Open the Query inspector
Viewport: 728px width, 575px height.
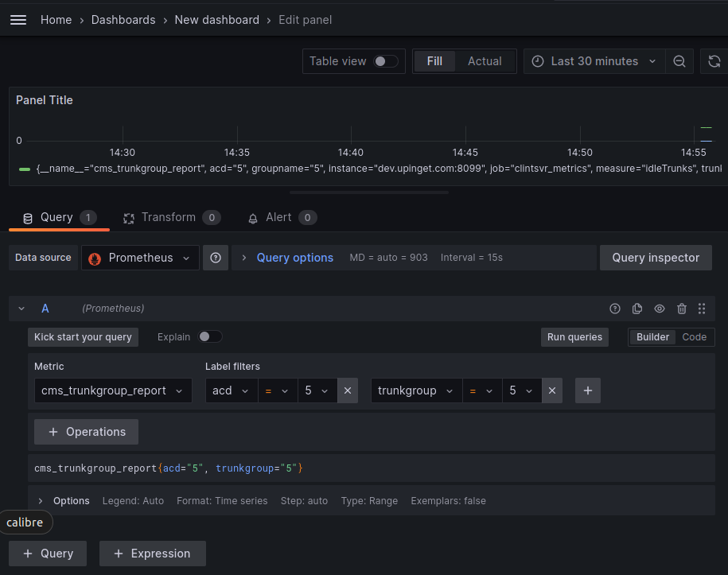656,258
